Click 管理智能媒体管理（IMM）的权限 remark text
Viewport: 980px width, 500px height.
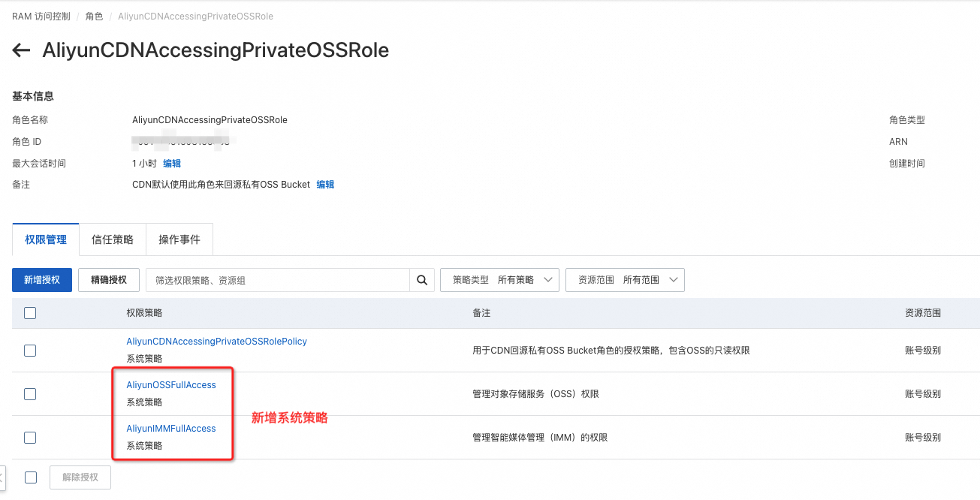[x=540, y=437]
